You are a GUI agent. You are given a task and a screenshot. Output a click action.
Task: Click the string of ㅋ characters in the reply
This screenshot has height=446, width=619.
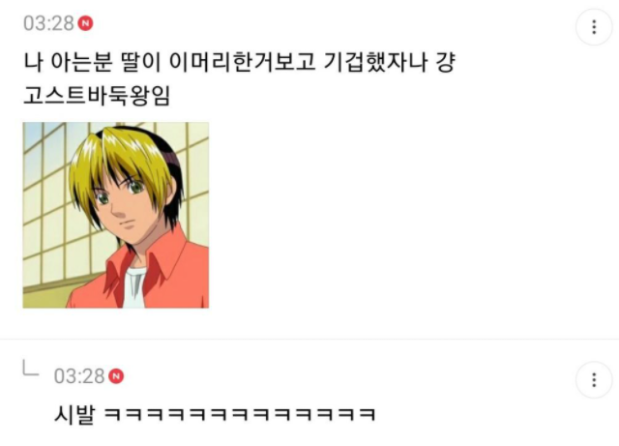240,414
